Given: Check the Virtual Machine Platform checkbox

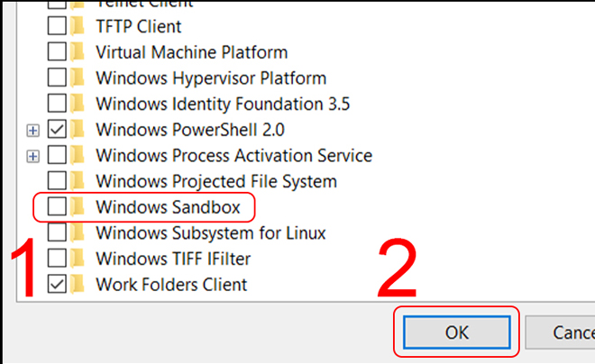Looking at the screenshot, I should click(x=57, y=52).
